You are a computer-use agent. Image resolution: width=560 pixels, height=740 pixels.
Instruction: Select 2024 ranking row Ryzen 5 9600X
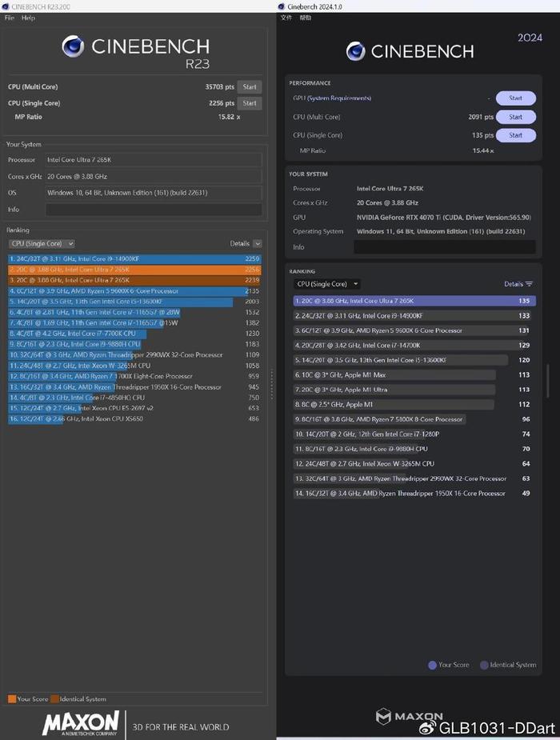414,330
